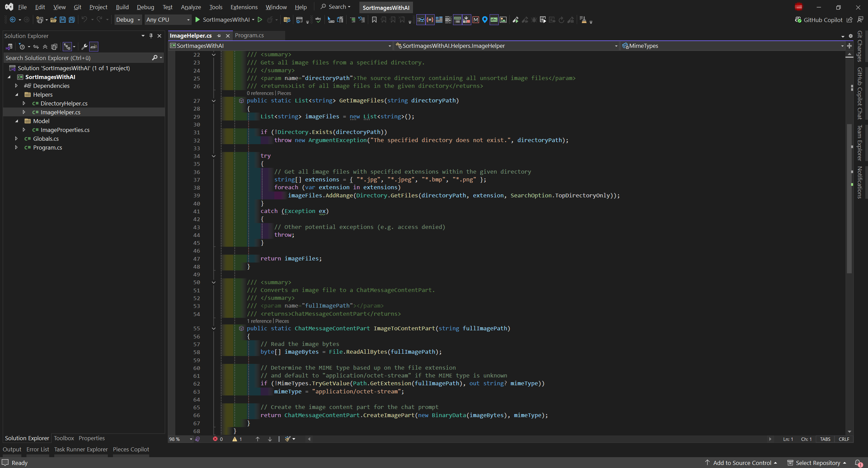
Task: Click the '1 reference' CodeLens link
Action: (259, 321)
